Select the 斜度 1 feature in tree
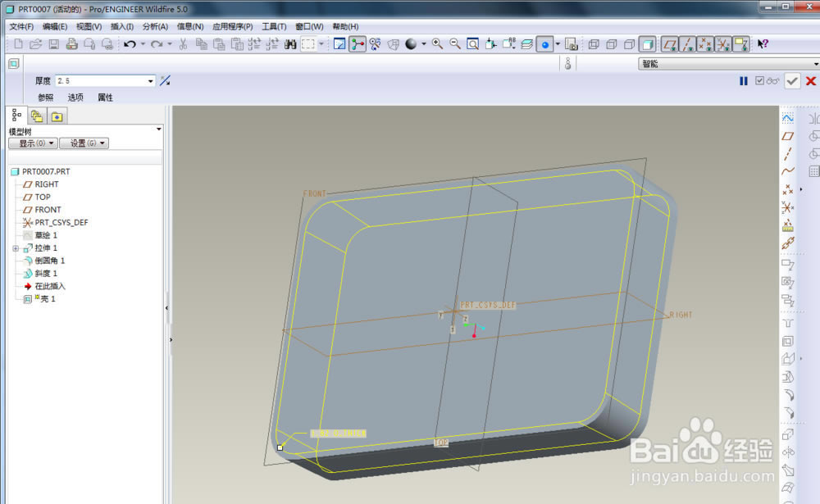The image size is (820, 504). [x=46, y=274]
